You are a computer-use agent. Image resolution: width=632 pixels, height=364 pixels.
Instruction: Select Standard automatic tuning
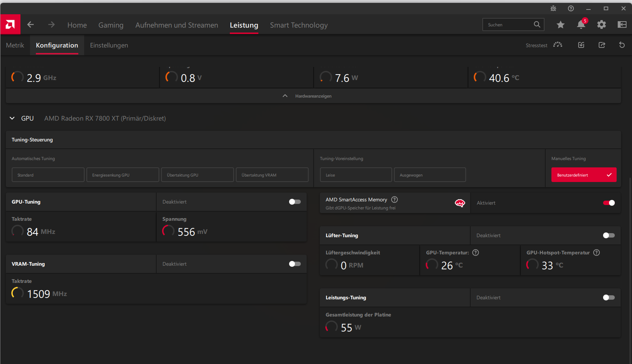48,175
